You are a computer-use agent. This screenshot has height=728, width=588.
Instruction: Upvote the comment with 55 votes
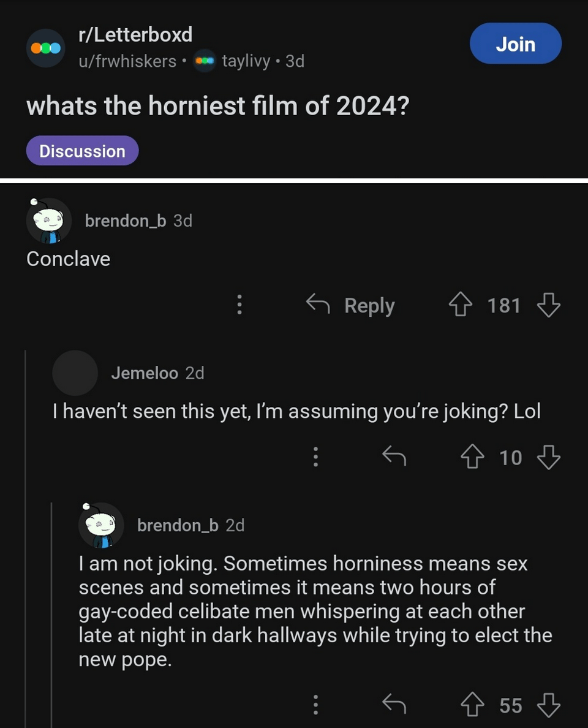pos(471,705)
